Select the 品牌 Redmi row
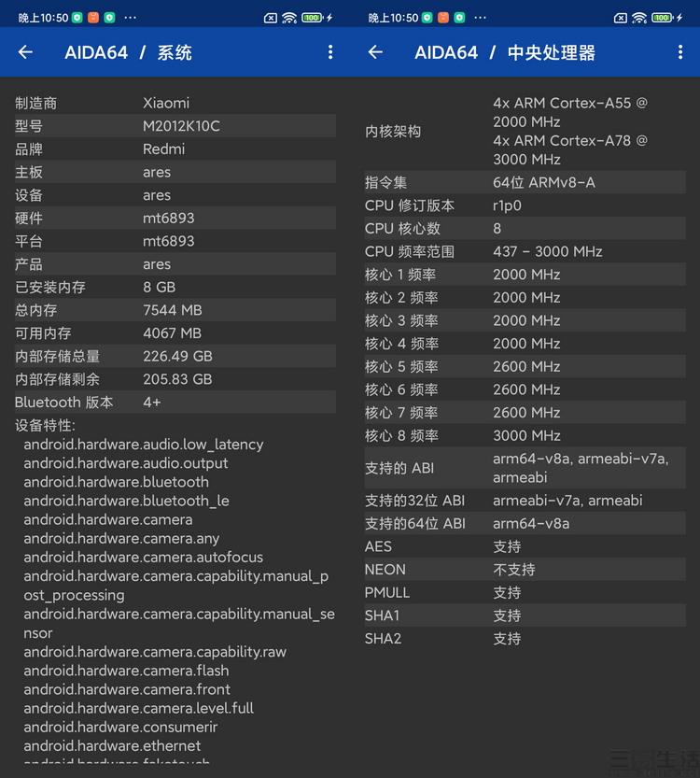 (175, 149)
